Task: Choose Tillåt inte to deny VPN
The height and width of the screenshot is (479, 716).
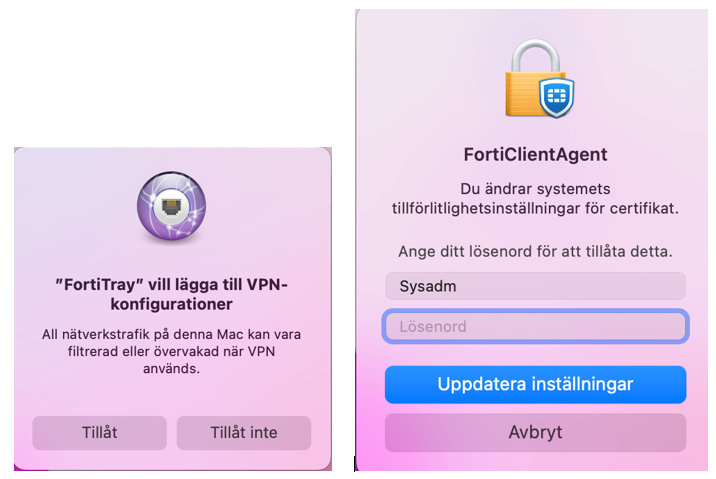Action: [x=244, y=433]
